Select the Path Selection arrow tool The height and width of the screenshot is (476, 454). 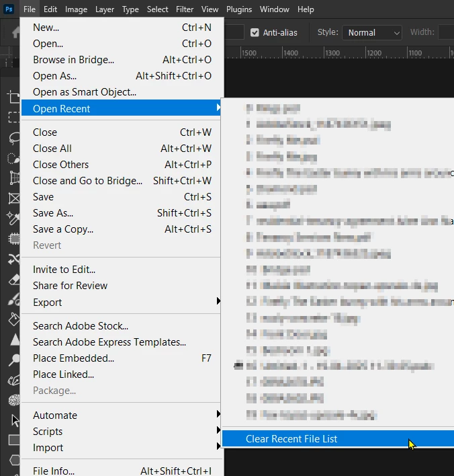[x=15, y=420]
